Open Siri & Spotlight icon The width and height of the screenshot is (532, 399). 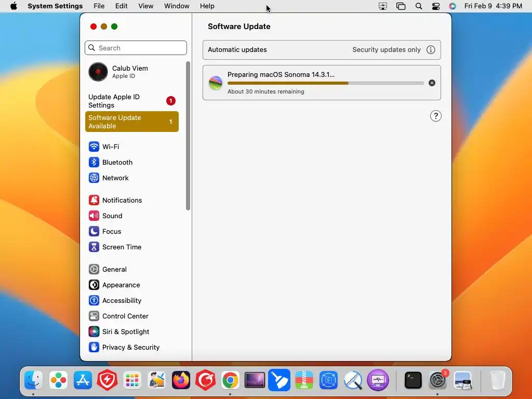94,332
